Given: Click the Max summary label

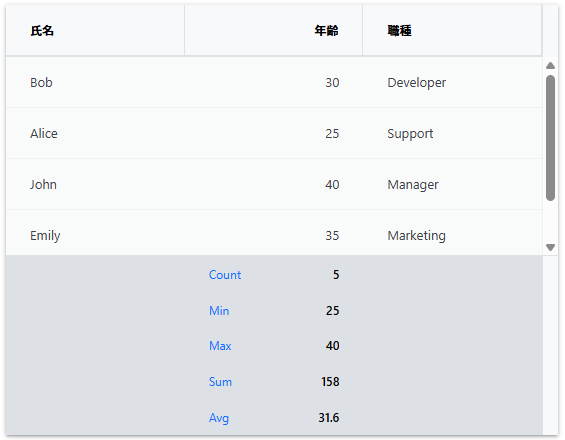Looking at the screenshot, I should pyautogui.click(x=220, y=346).
